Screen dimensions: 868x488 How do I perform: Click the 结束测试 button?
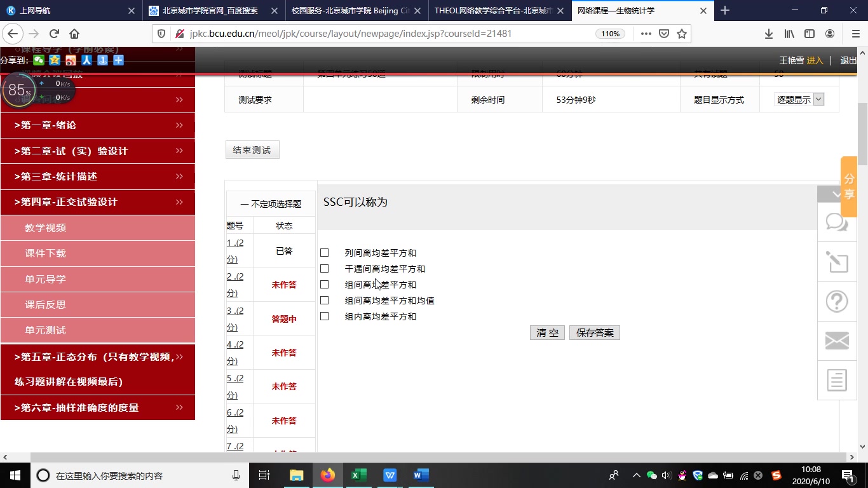coord(252,150)
